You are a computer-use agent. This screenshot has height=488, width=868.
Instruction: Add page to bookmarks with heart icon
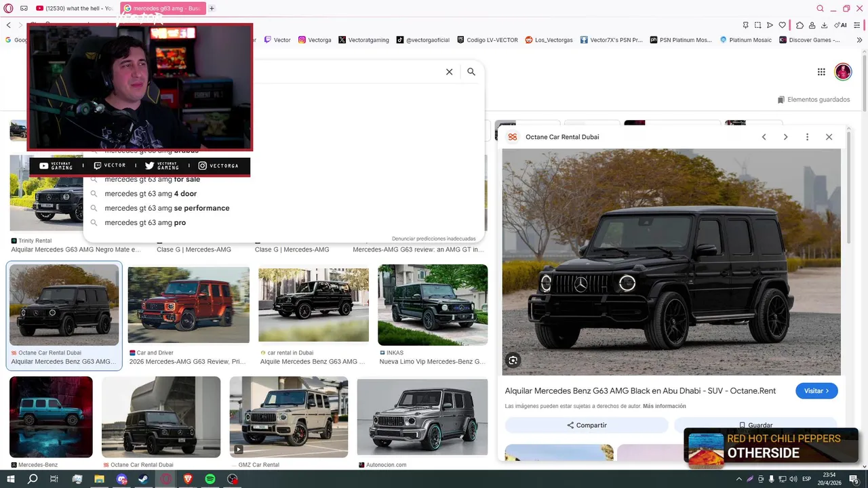tap(782, 25)
